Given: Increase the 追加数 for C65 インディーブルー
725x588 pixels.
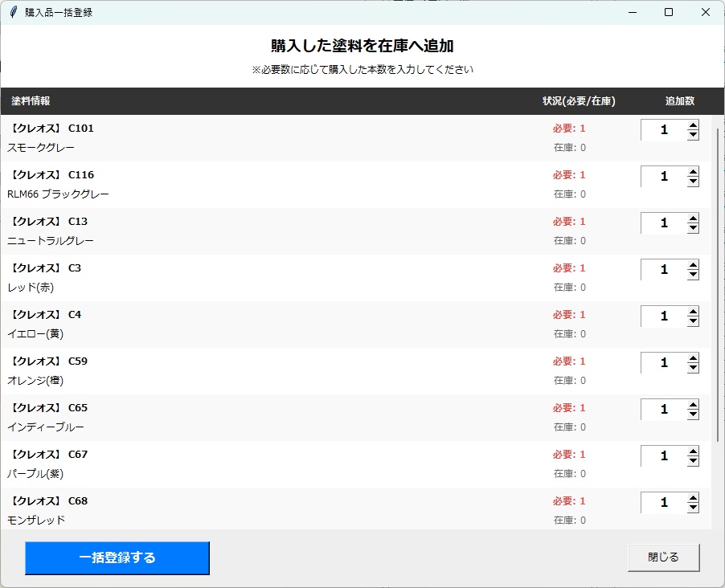Looking at the screenshot, I should click(693, 403).
